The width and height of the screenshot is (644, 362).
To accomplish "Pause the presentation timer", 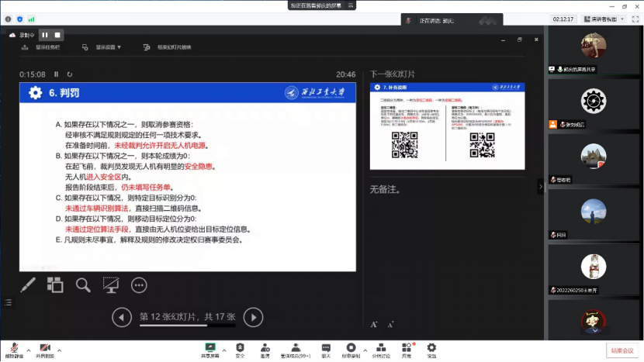I will point(56,74).
